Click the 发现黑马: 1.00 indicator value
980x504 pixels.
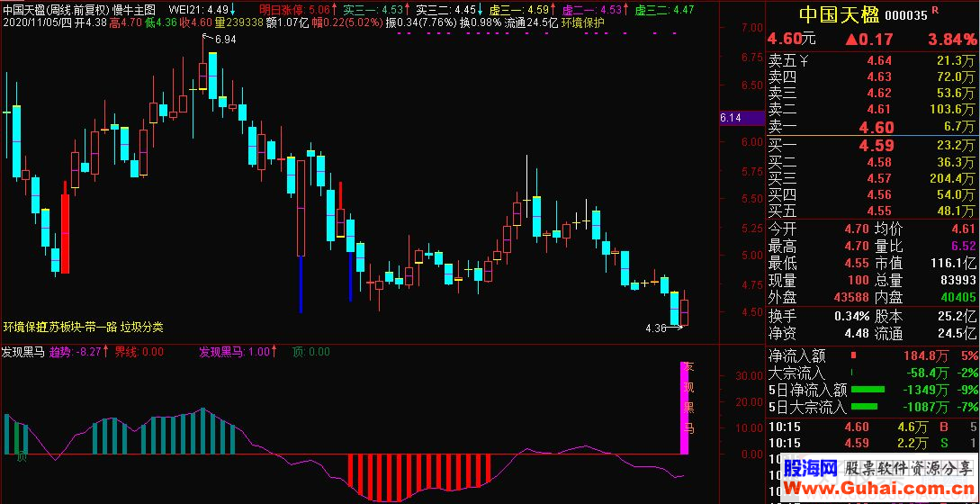point(238,351)
